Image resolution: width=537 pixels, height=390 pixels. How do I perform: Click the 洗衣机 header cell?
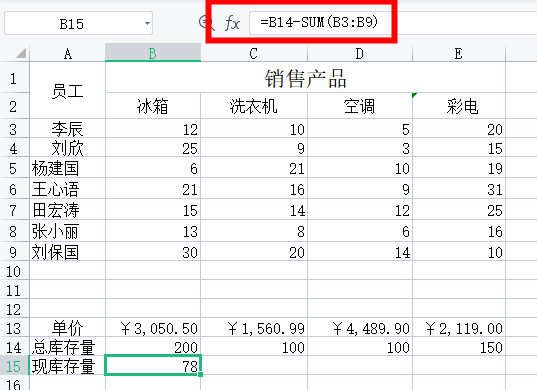click(254, 106)
